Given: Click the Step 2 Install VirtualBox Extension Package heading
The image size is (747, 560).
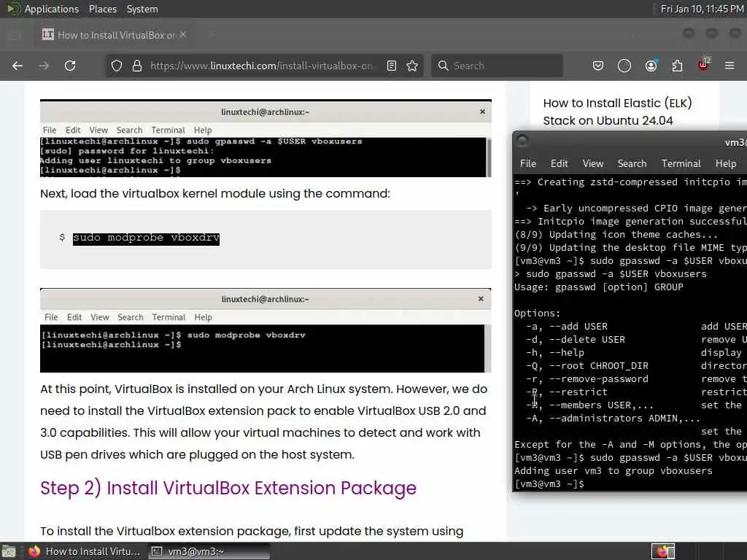Looking at the screenshot, I should point(228,488).
